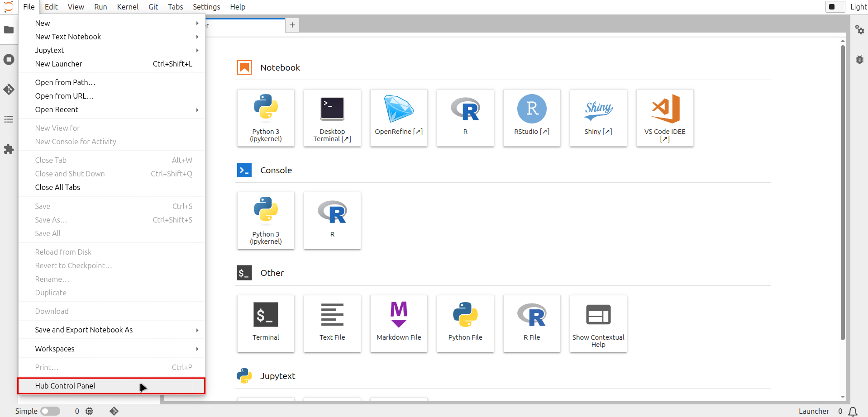Screen dimensions: 868x417
Task: Click the Launcher label in status bar
Action: coord(814,411)
